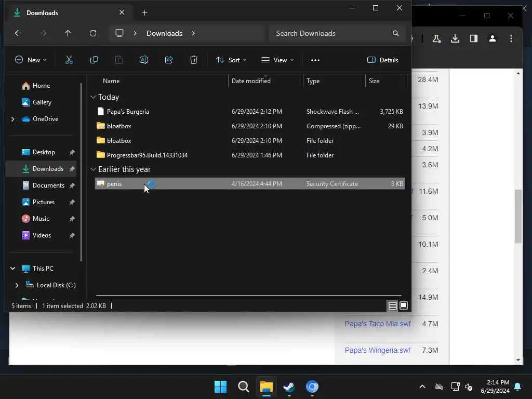The height and width of the screenshot is (399, 532).
Task: Collapse the This PC tree node
Action: pos(13,269)
